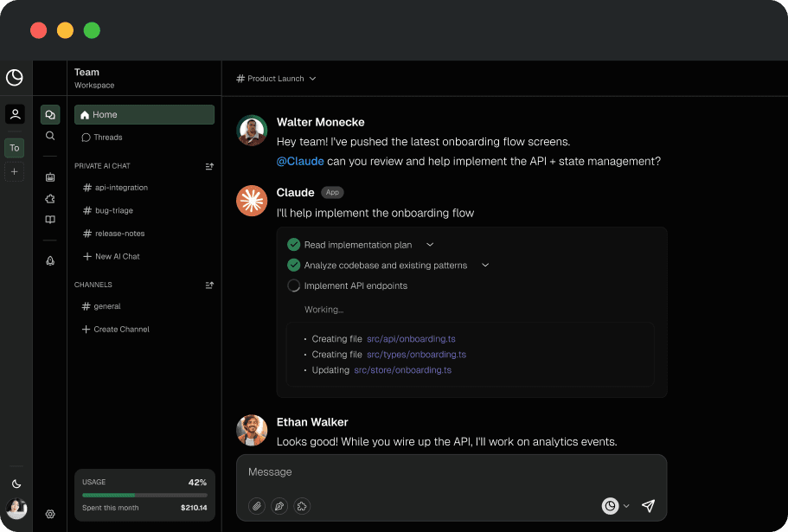Click the Message input field
This screenshot has height=532, width=788.
pyautogui.click(x=389, y=471)
